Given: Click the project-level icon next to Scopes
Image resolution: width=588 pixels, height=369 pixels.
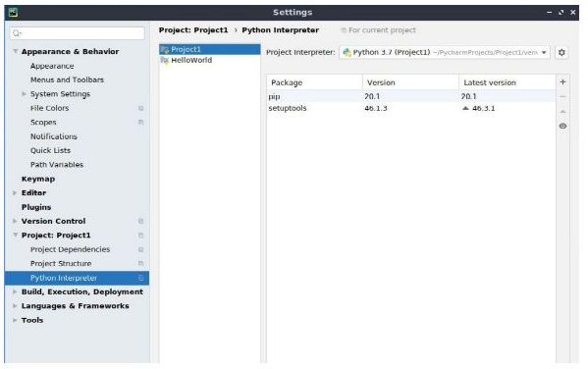Looking at the screenshot, I should 140,123.
